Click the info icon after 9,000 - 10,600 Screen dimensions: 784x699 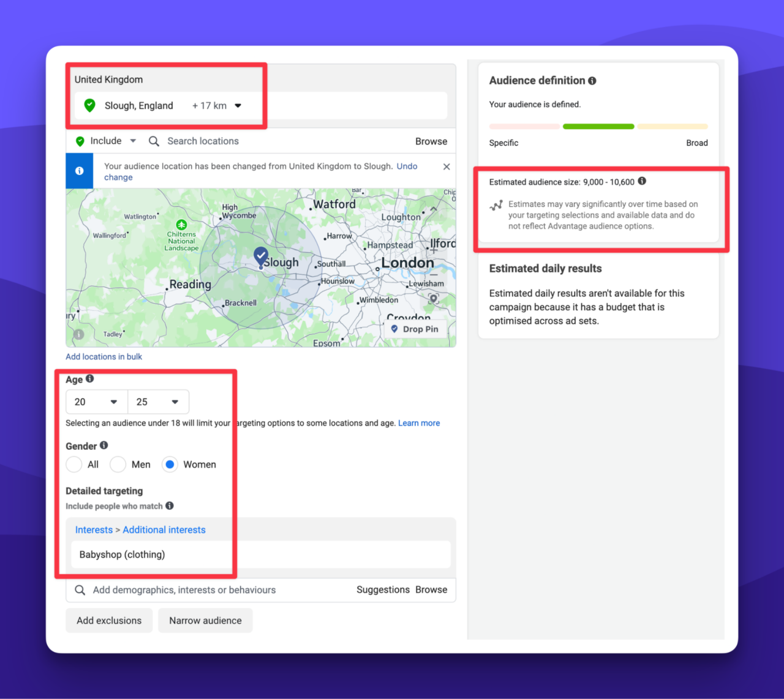[x=642, y=181]
